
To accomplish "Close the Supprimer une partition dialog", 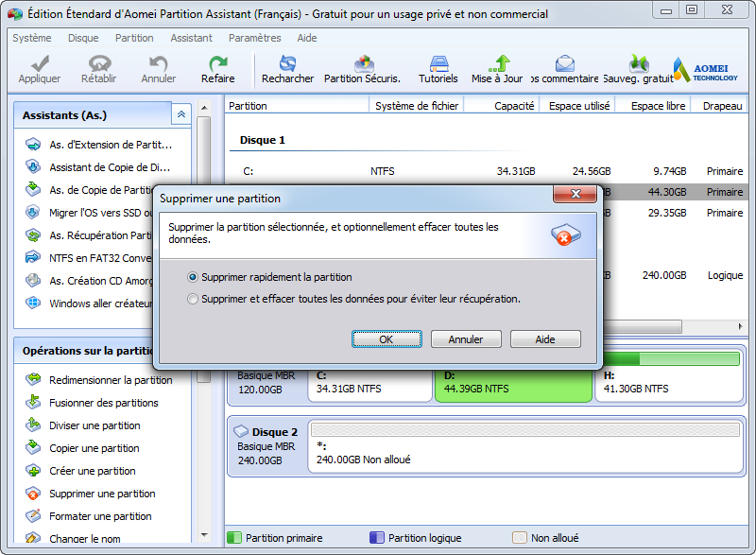I will coord(576,194).
